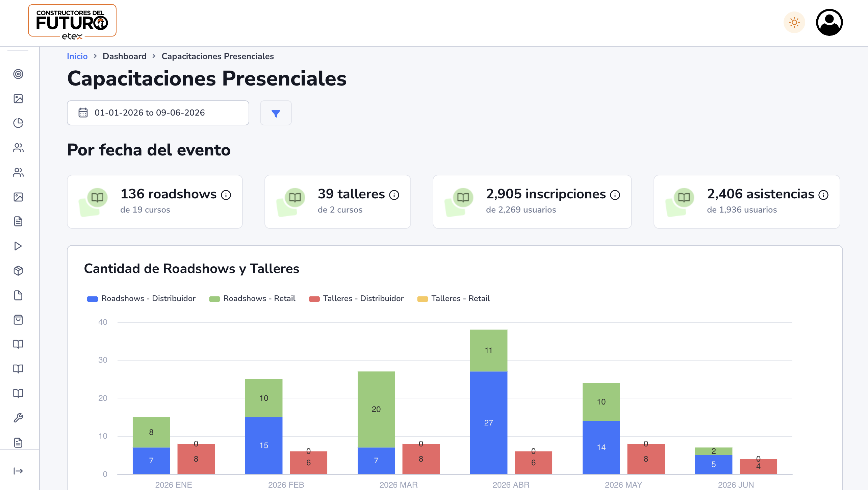Click the blue 5 bar in 2026 JUN

[714, 465]
